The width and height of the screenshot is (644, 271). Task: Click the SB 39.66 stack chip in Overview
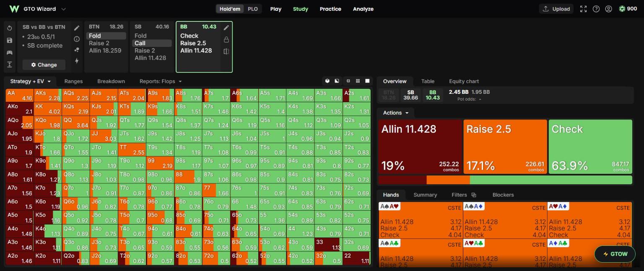click(410, 95)
